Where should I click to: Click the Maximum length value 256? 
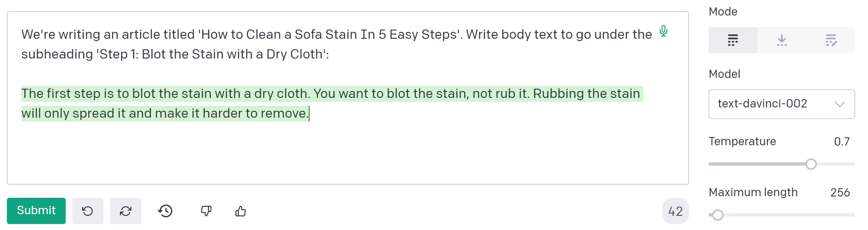click(840, 192)
